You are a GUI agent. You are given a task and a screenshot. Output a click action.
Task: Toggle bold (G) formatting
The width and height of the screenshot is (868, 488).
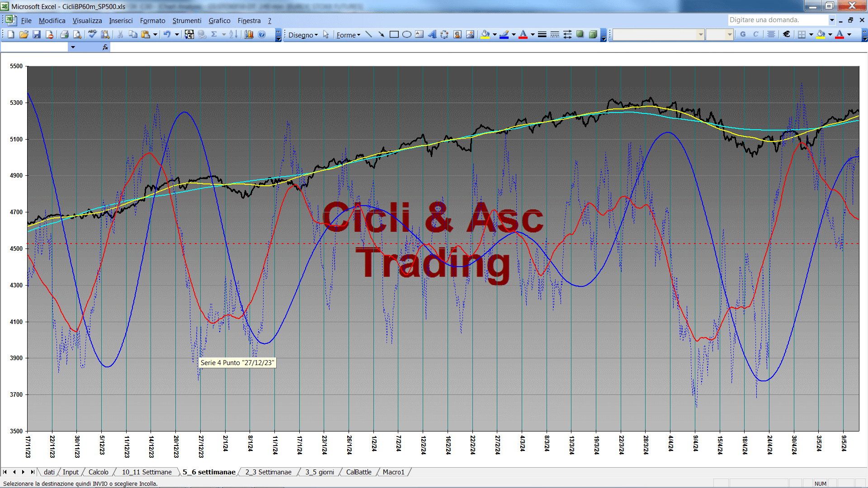click(743, 34)
